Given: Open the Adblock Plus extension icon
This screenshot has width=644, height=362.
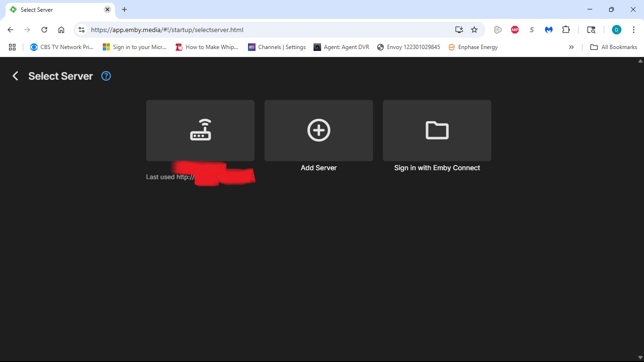Looking at the screenshot, I should click(515, 30).
